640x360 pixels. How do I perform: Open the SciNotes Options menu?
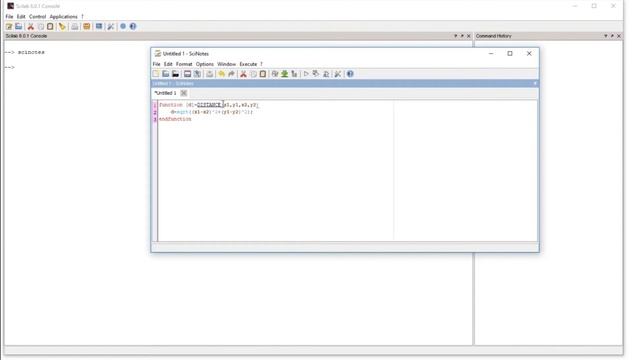(204, 64)
